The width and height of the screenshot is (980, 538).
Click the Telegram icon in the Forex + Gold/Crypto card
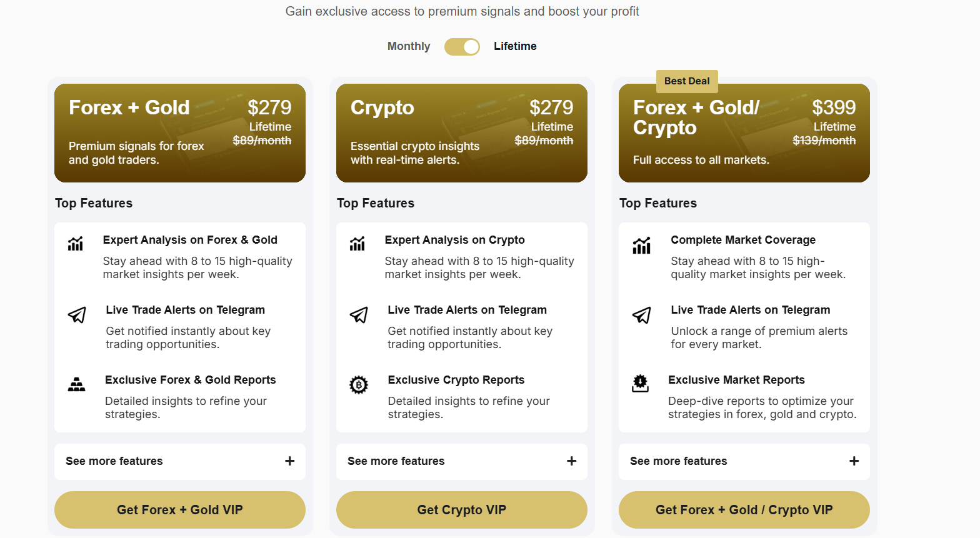(x=641, y=315)
